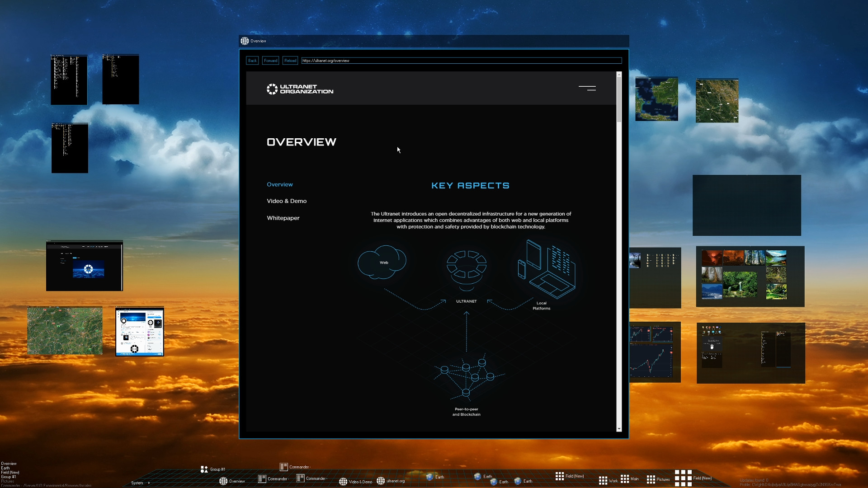868x488 pixels.
Task: Open the hamburger menu at top right of page
Action: tap(587, 88)
